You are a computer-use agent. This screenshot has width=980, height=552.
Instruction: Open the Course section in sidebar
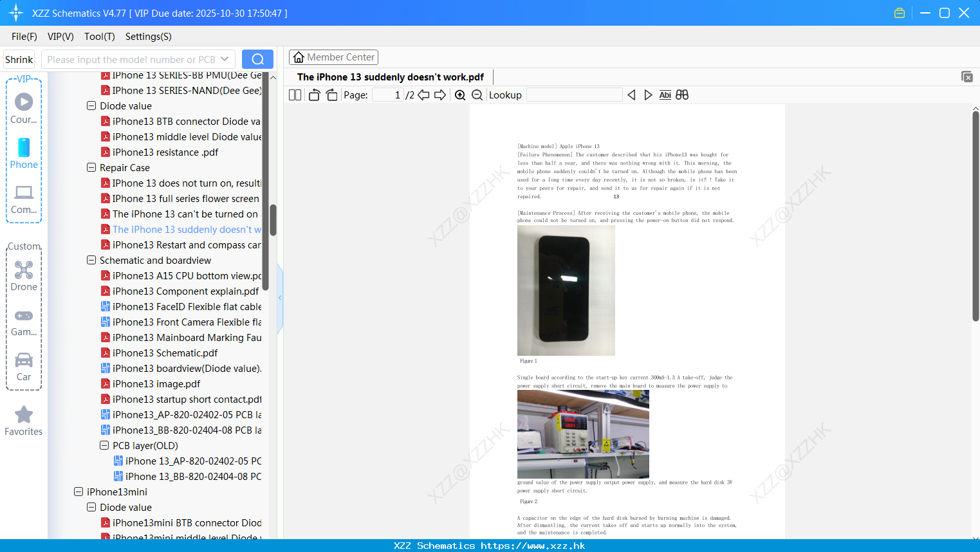click(x=24, y=108)
